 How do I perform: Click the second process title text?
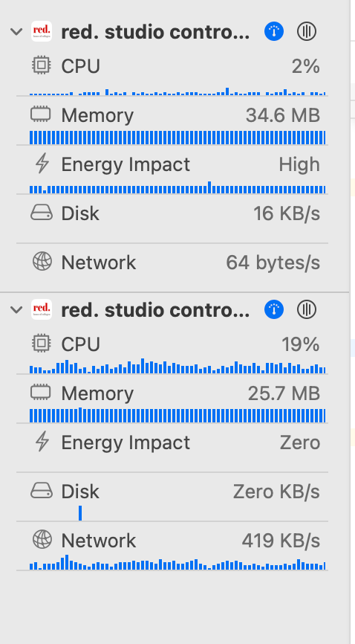155,311
